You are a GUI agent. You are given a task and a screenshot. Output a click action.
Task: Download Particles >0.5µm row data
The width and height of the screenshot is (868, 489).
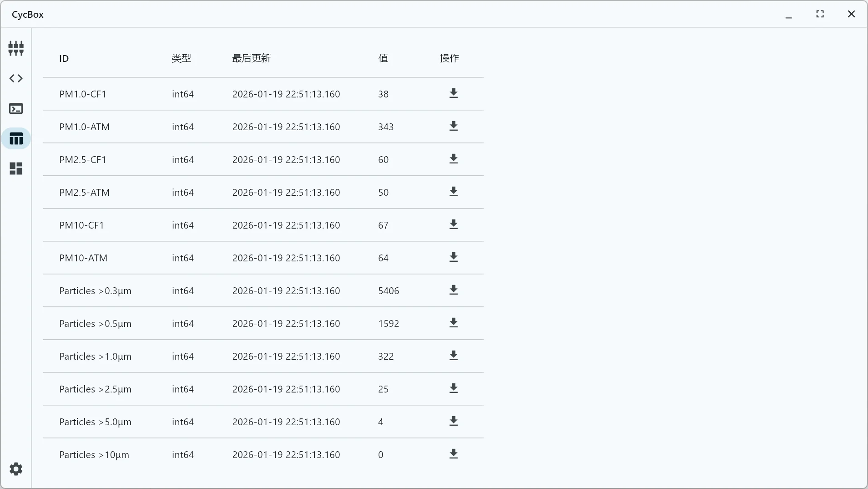[454, 323]
